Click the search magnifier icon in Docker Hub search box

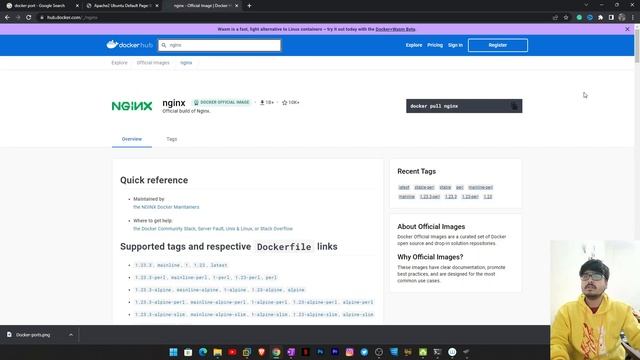(164, 45)
